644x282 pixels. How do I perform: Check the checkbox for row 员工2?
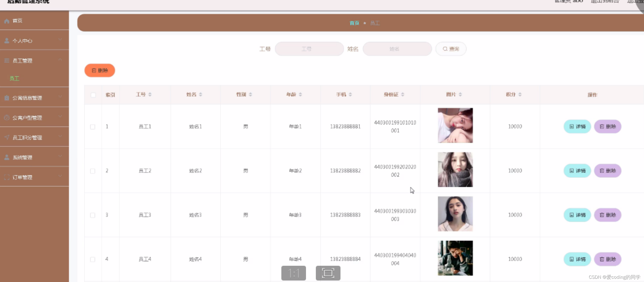92,171
